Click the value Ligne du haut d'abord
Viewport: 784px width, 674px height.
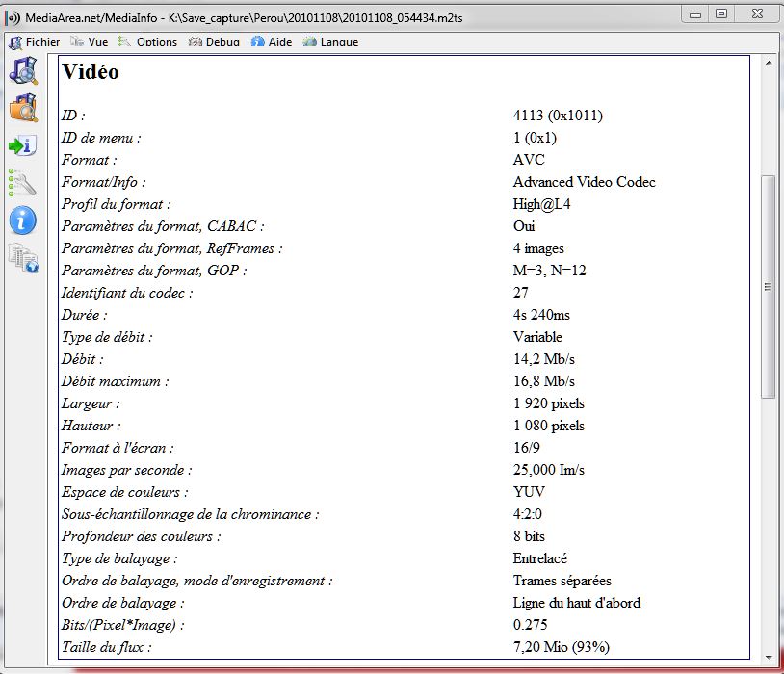[577, 603]
